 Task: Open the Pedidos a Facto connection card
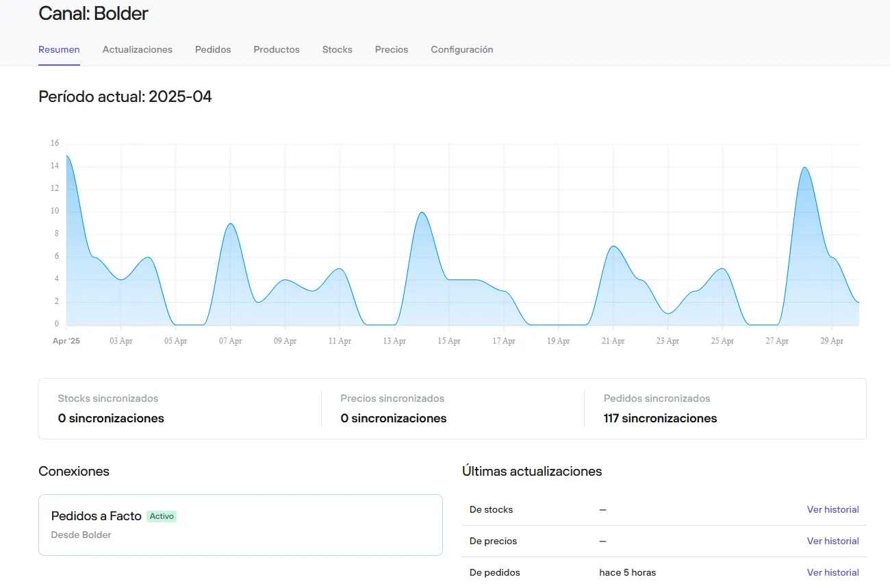pos(240,525)
